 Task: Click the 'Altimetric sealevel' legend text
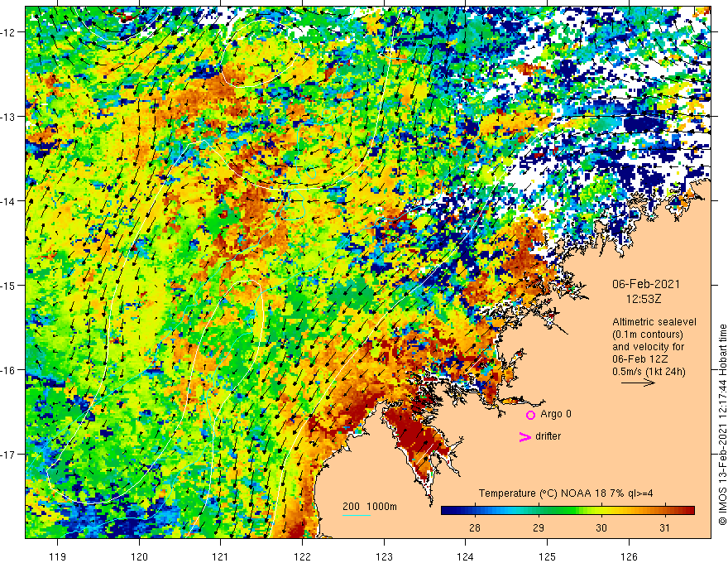654,322
